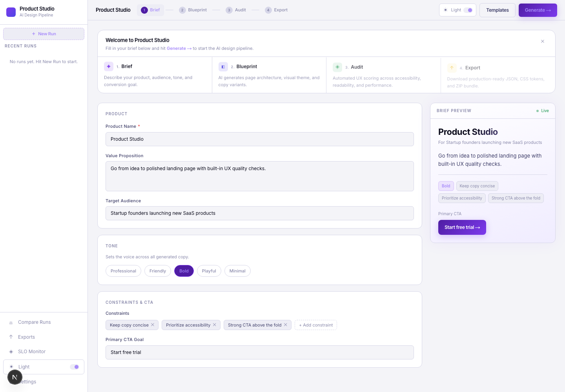Click the Start free trial preview button
Screen dimensions: 565x392
462,227
